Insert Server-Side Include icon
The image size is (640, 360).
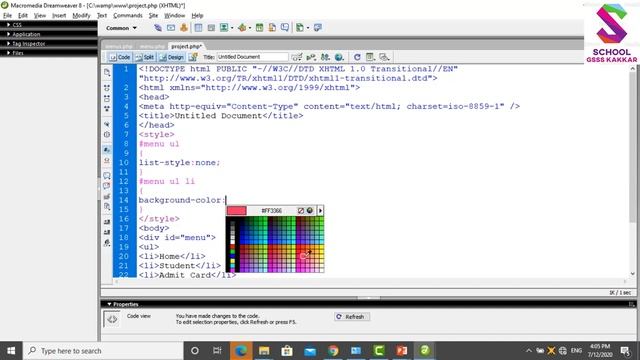272,28
